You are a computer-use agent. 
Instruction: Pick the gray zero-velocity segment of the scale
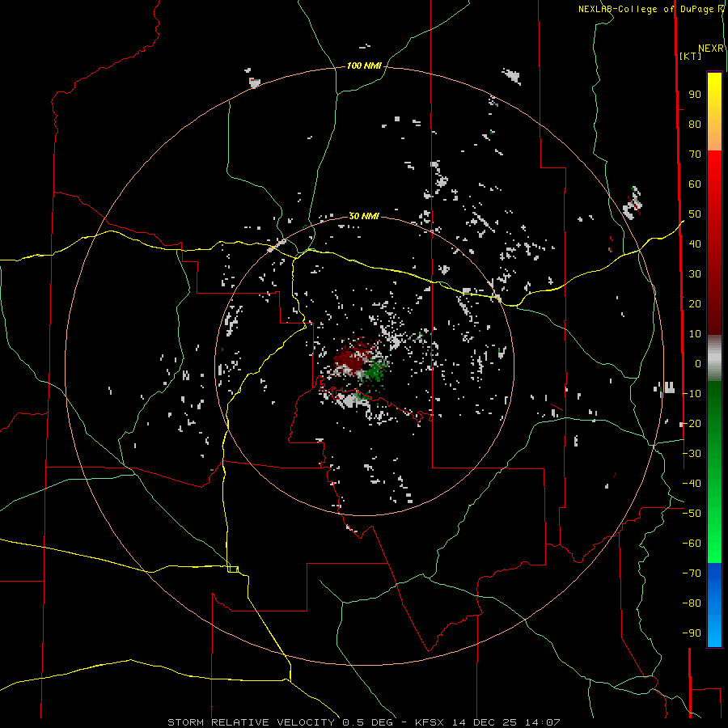tap(714, 358)
